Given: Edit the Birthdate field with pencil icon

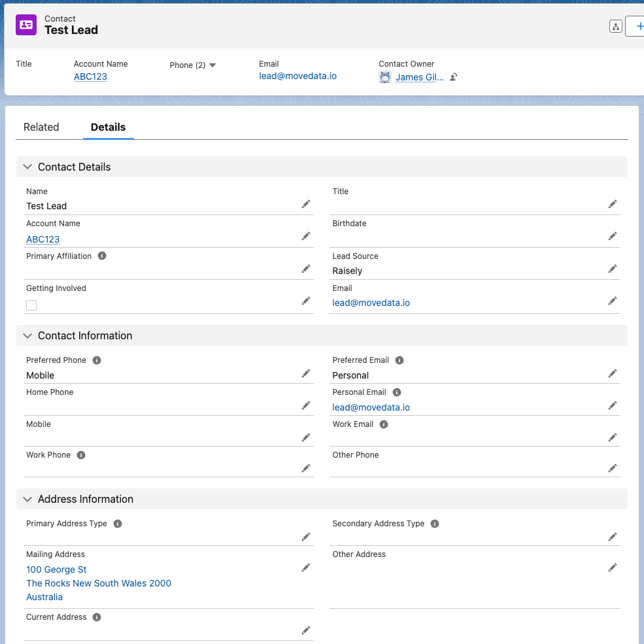Looking at the screenshot, I should pyautogui.click(x=612, y=236).
